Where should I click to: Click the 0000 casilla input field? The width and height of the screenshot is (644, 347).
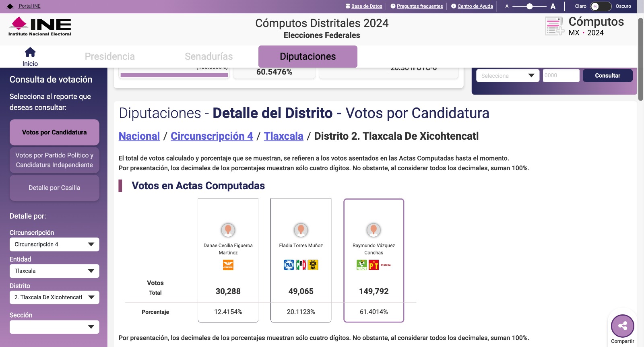point(561,76)
